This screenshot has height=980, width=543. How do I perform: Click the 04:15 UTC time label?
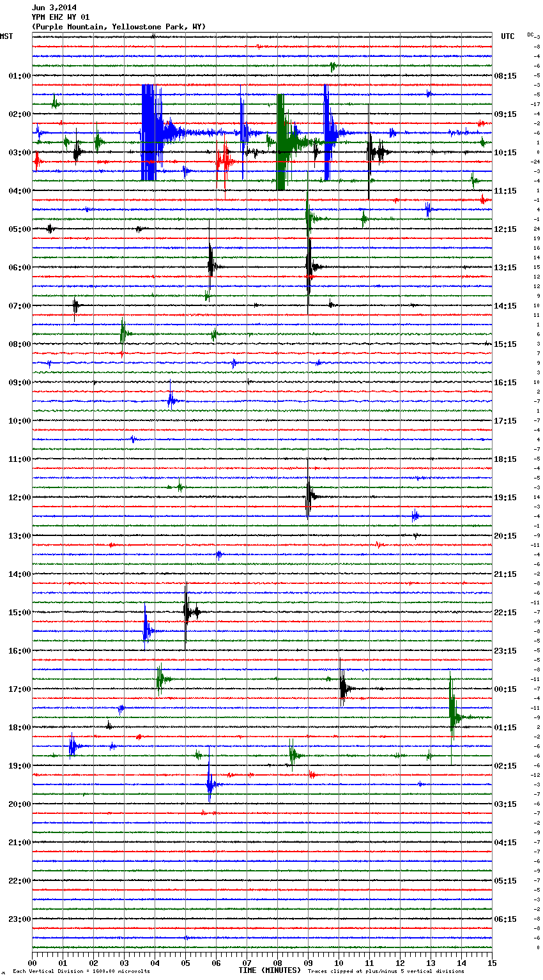coord(505,843)
